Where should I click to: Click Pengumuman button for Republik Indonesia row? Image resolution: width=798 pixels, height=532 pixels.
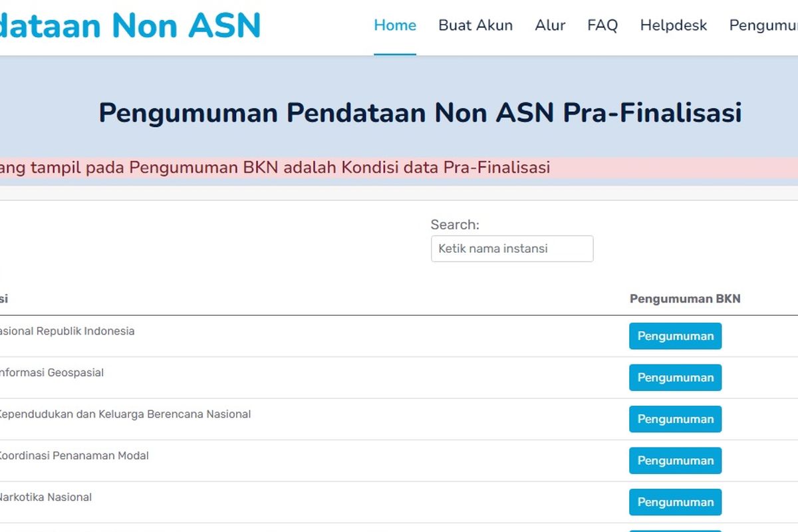click(x=675, y=336)
